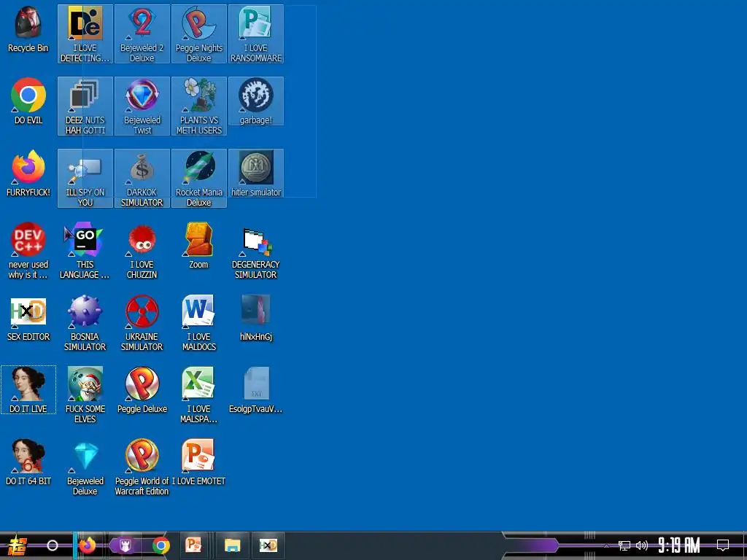
Task: Open PowerPoint from the taskbar
Action: point(194,545)
